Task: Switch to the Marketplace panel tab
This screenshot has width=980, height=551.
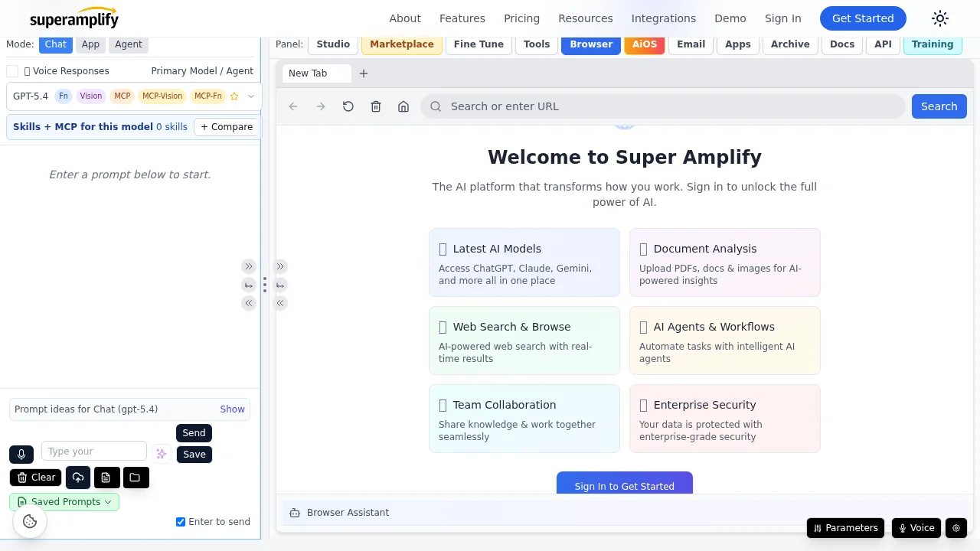Action: point(401,44)
